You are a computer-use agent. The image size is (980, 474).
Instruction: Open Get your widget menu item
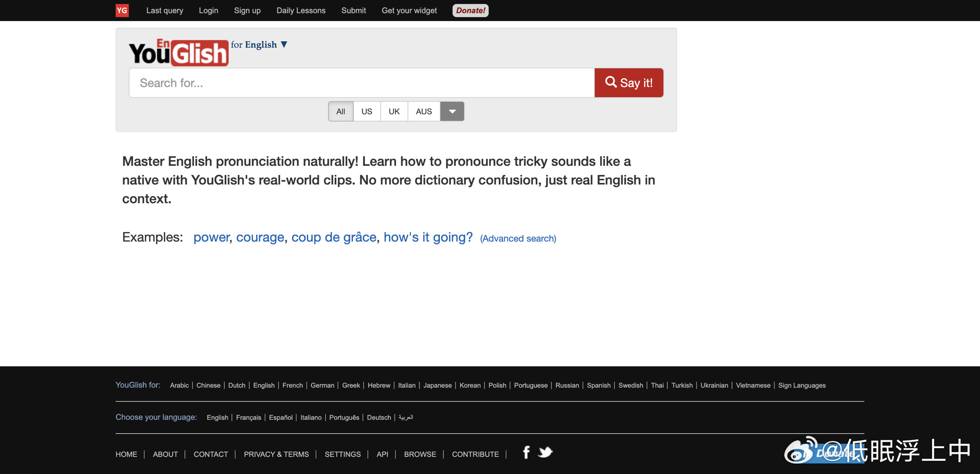click(409, 11)
